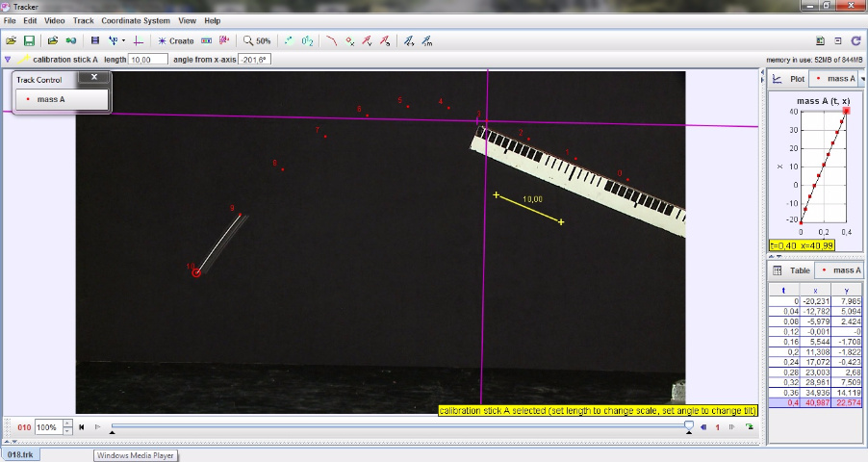Click the angle from x-axis field

[254, 60]
